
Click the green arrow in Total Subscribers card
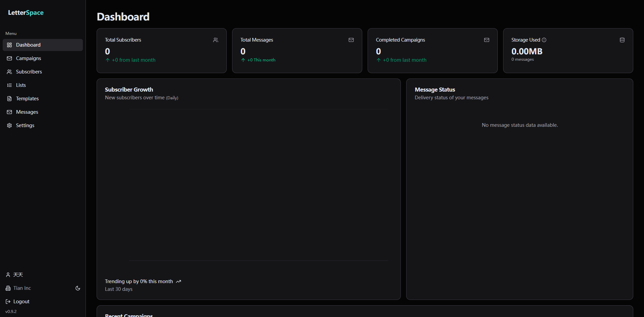coord(108,60)
